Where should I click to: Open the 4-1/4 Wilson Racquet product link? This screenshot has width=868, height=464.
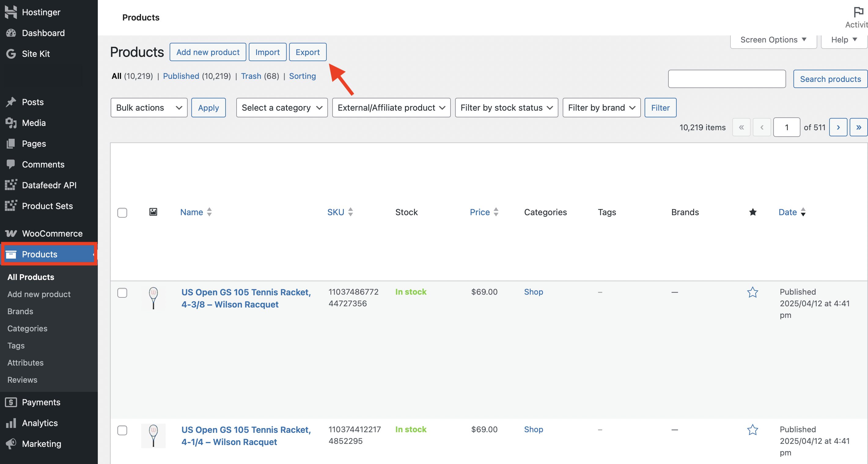246,436
